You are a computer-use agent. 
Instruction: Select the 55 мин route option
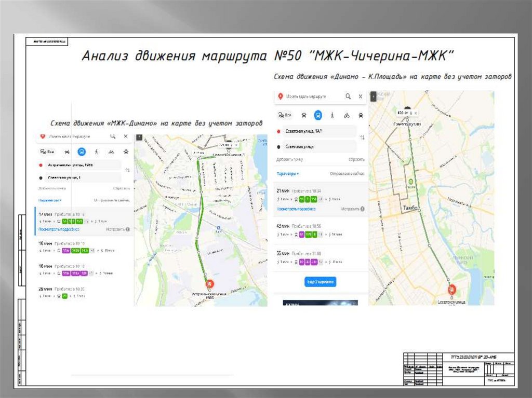pos(320,258)
